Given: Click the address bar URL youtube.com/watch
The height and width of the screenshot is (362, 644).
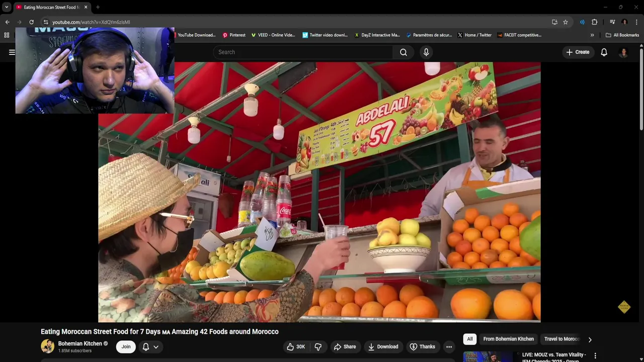Looking at the screenshot, I should pyautogui.click(x=91, y=22).
